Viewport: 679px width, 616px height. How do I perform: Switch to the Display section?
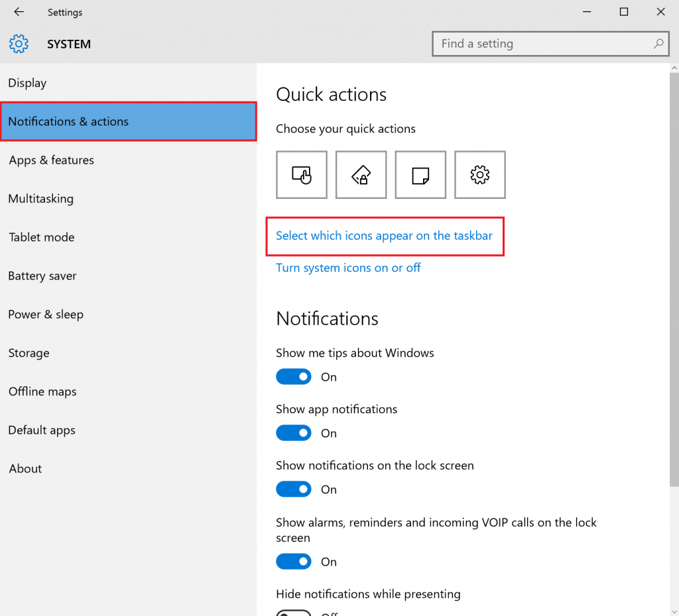tap(27, 83)
